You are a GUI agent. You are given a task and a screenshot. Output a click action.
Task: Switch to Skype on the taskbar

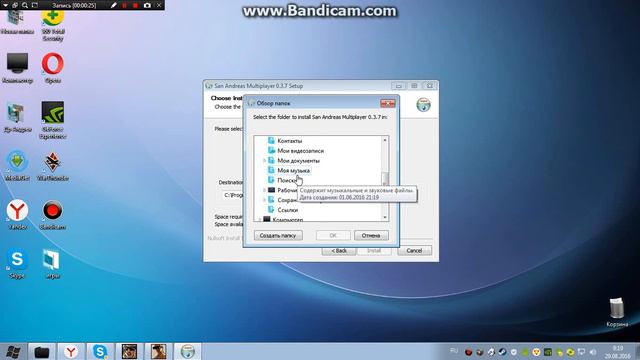click(x=100, y=352)
